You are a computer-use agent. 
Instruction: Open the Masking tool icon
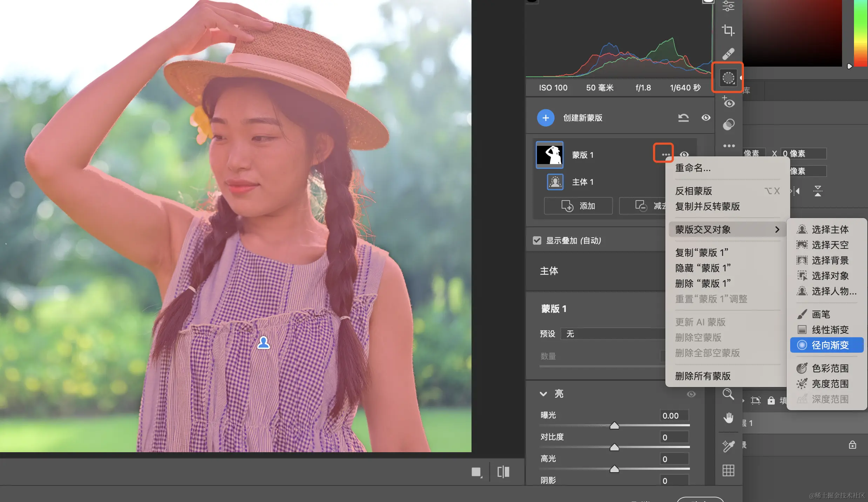(x=728, y=77)
